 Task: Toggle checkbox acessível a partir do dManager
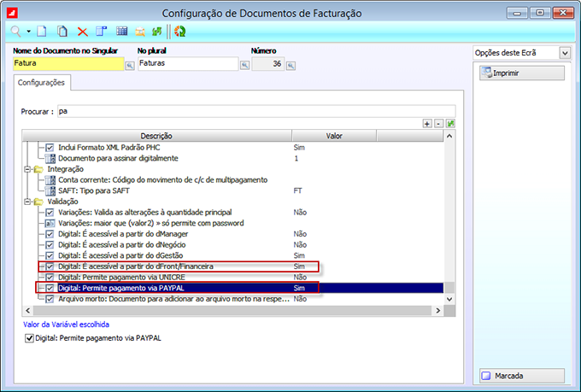(50, 234)
